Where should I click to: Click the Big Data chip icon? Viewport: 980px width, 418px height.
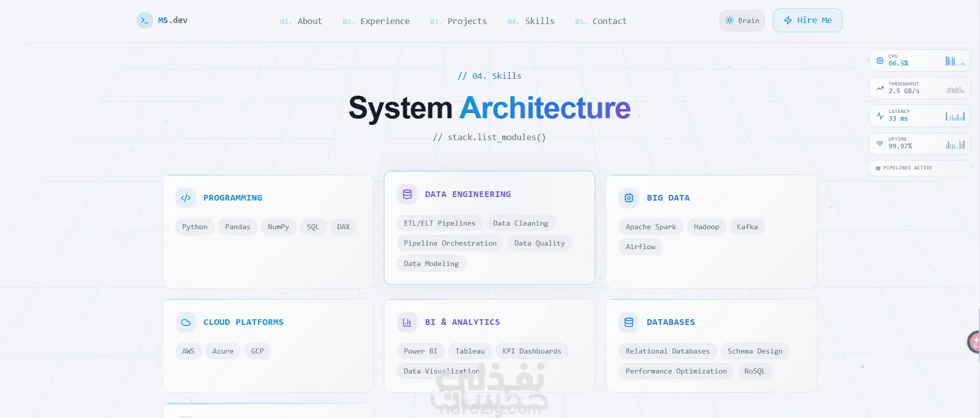[x=629, y=198]
